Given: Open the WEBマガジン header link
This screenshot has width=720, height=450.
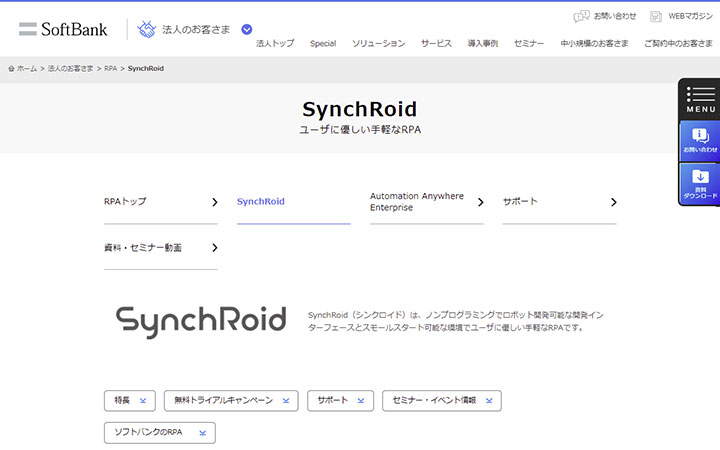Looking at the screenshot, I should point(690,16).
